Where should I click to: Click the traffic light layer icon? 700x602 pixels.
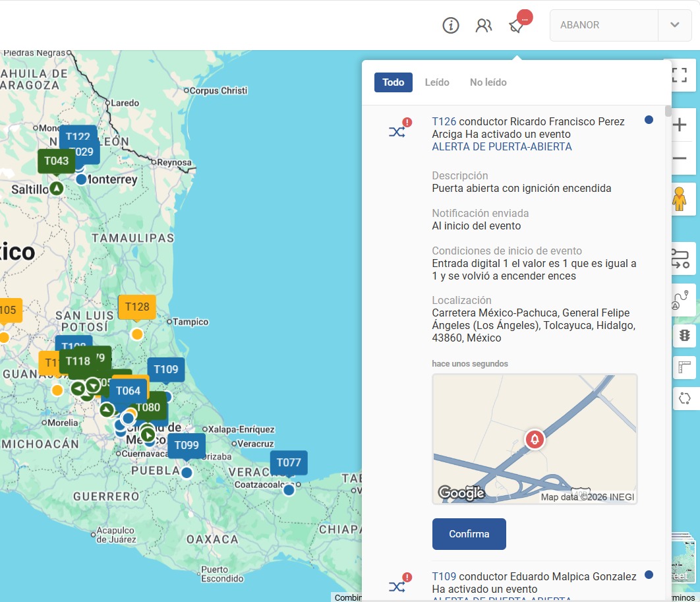pyautogui.click(x=684, y=336)
